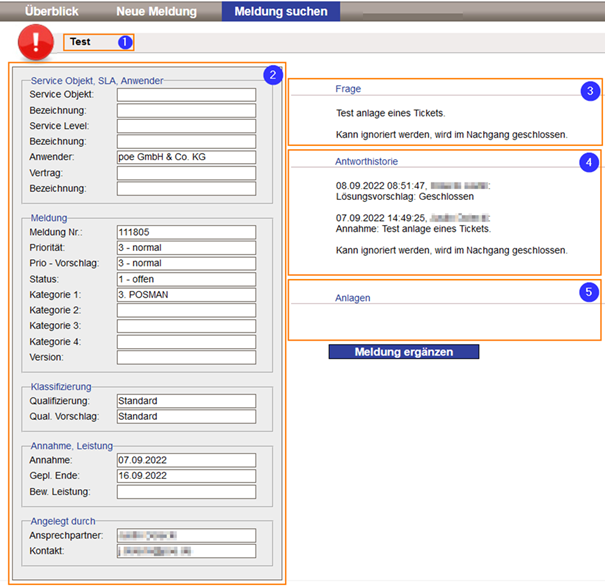Click the Status field showing 1 - offen
This screenshot has width=605, height=587.
pos(186,279)
